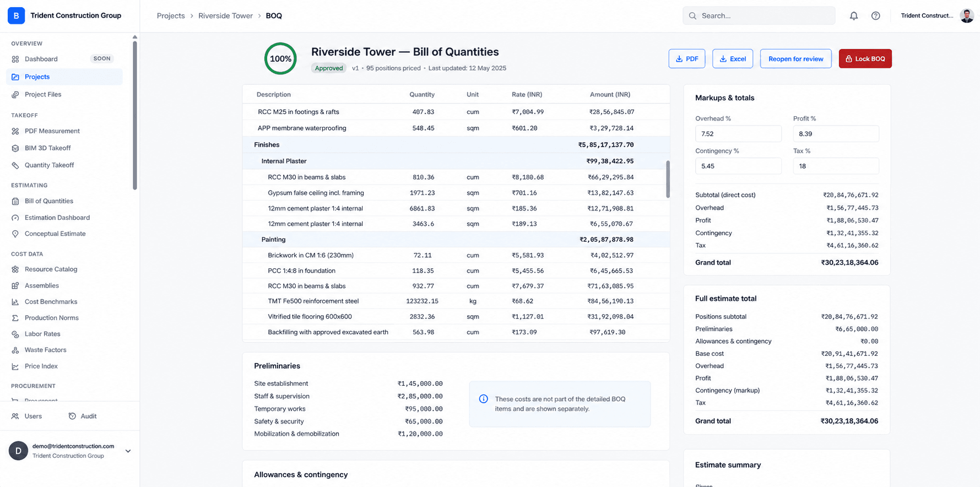Image resolution: width=980 pixels, height=487 pixels.
Task: Click the Cost Benchmarks chart icon
Action: (x=15, y=302)
